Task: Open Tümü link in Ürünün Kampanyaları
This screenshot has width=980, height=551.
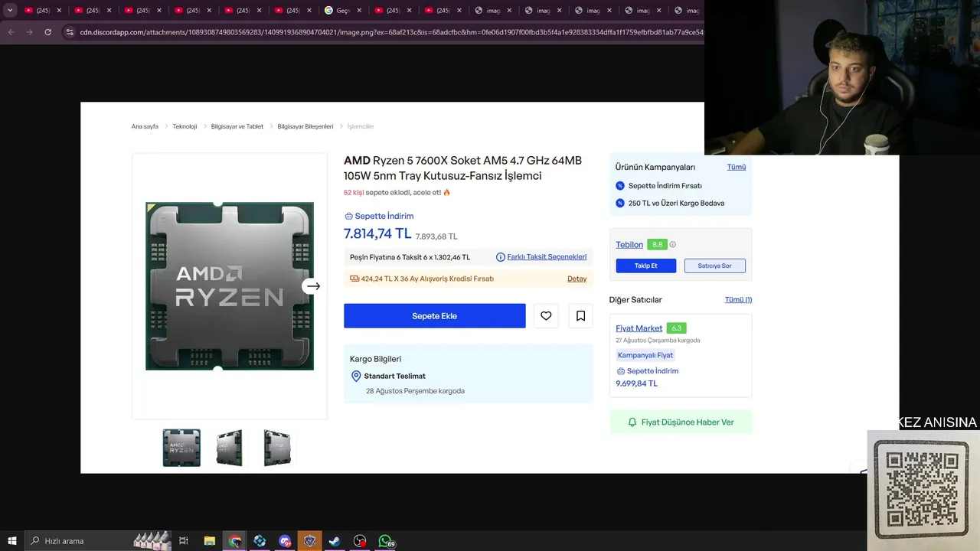Action: [x=737, y=167]
